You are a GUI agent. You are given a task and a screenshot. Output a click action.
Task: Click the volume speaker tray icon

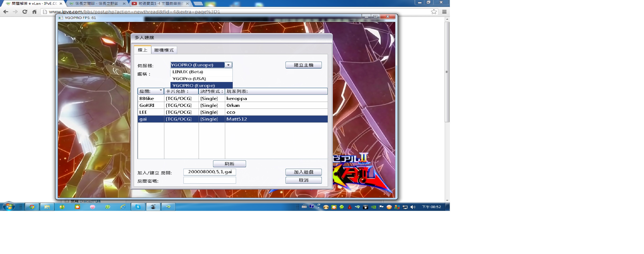(x=413, y=207)
